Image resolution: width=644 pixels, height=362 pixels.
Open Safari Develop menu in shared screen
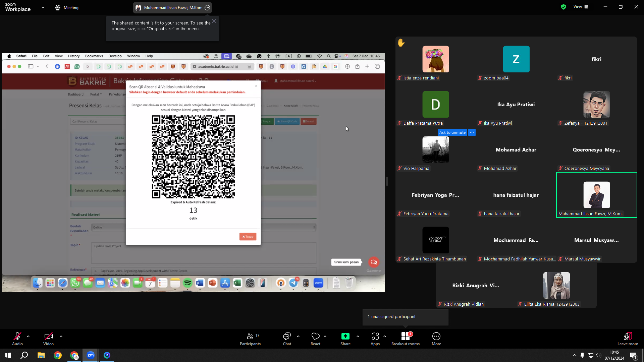(x=115, y=56)
